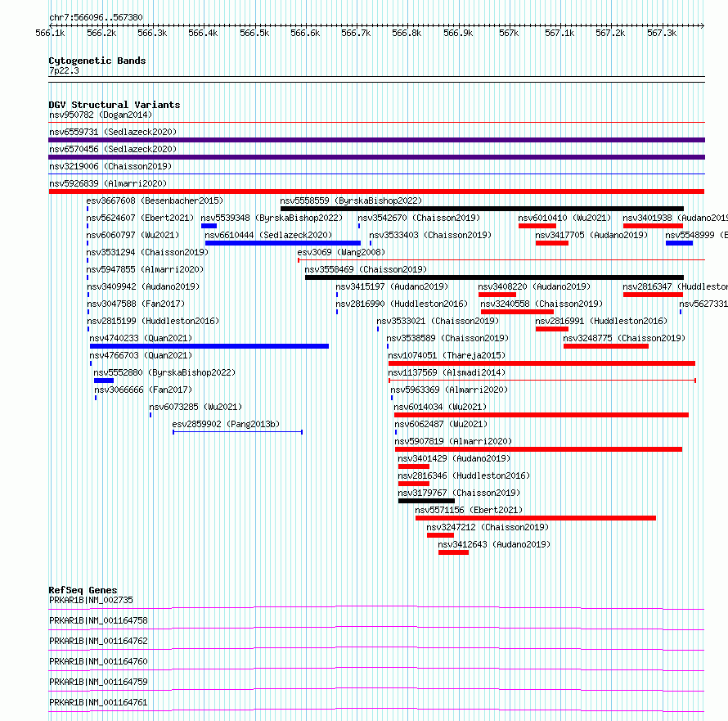Click the esv3069 (Wang2008) label
The image size is (728, 721).
click(x=341, y=252)
